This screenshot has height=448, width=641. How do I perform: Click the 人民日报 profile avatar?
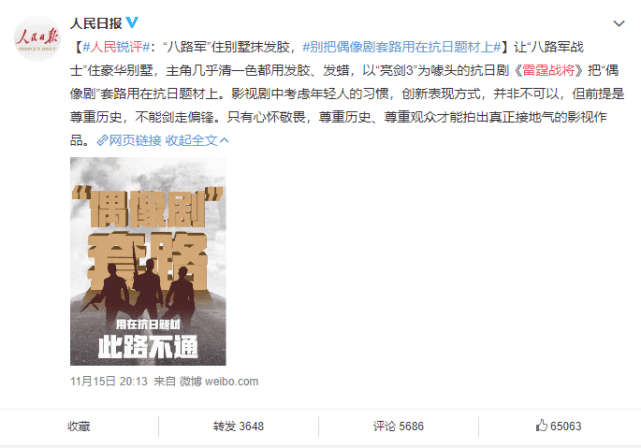(37, 38)
